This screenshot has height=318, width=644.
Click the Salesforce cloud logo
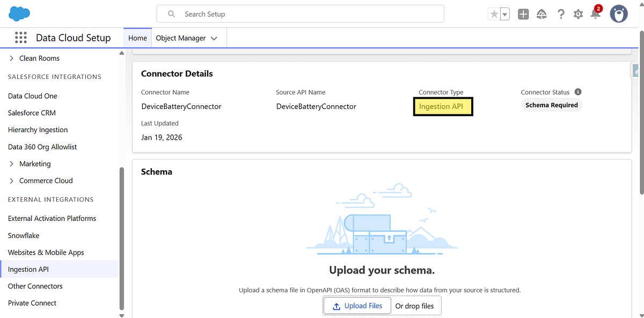[x=19, y=13]
